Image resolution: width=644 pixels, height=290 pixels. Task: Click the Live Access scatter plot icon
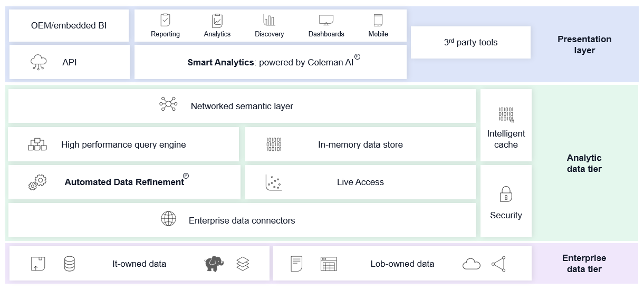pyautogui.click(x=273, y=182)
